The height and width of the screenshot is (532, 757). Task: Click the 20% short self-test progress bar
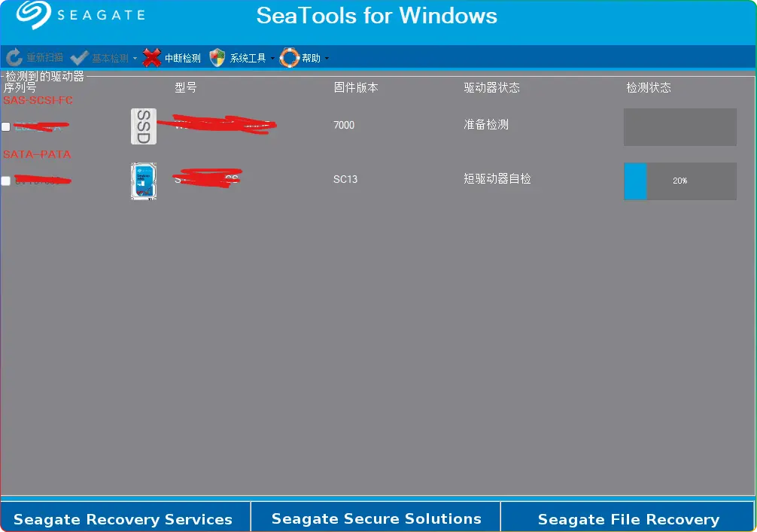coord(679,181)
